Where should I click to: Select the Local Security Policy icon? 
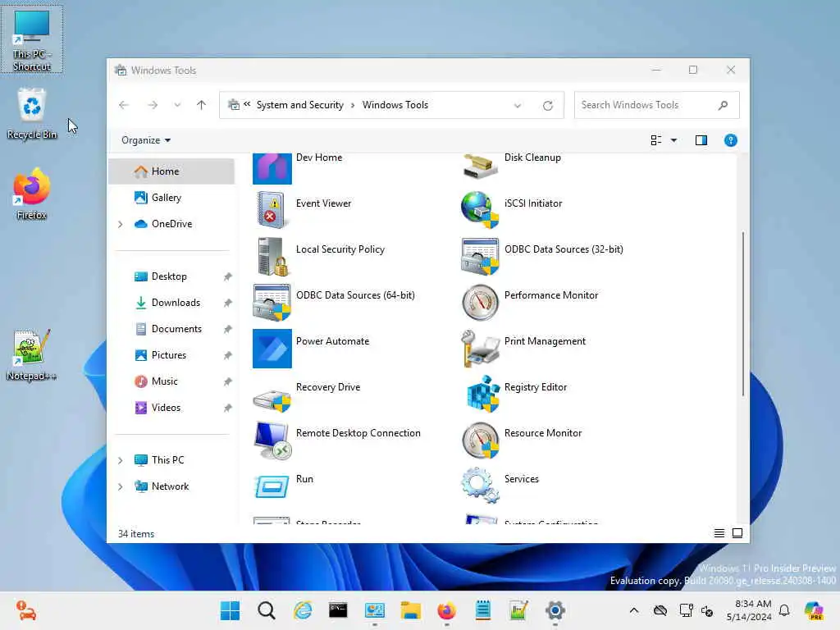272,256
